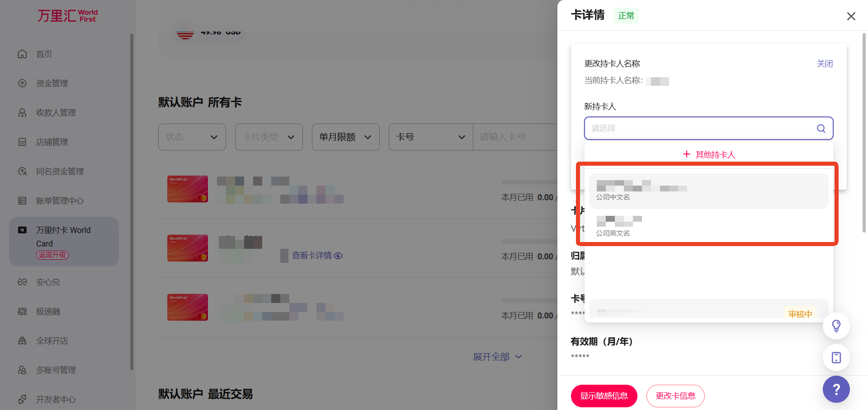
Task: Click the World First logo
Action: tap(67, 16)
